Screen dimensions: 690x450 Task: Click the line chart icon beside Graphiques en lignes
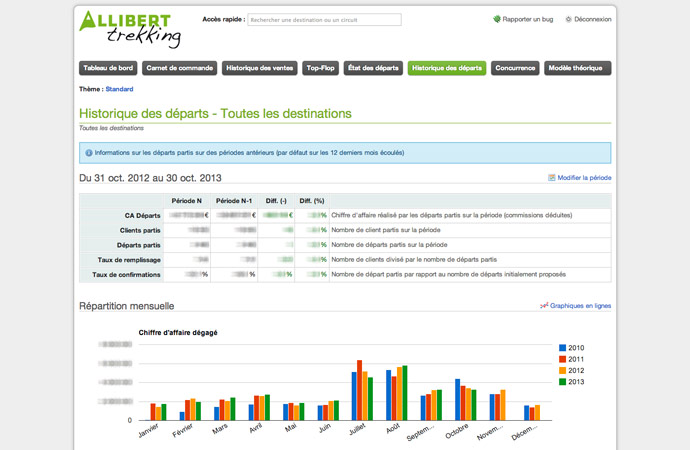point(544,306)
